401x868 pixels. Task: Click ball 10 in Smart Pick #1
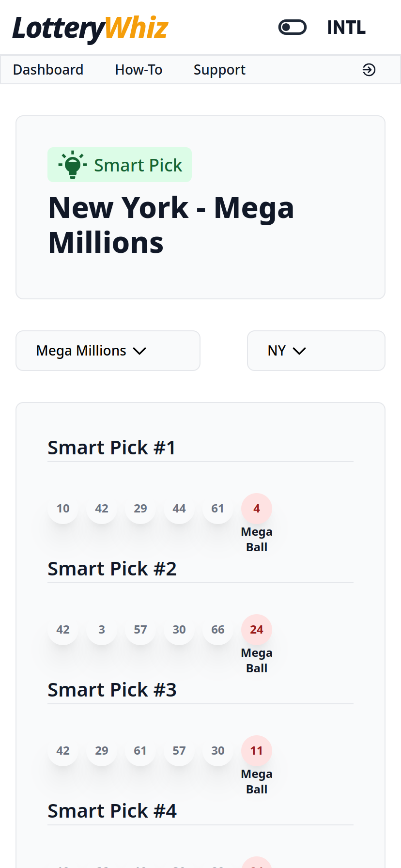click(x=63, y=509)
